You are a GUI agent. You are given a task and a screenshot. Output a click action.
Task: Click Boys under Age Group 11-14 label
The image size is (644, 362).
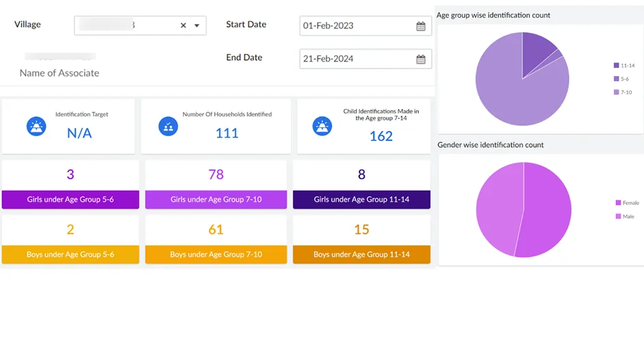tap(361, 255)
